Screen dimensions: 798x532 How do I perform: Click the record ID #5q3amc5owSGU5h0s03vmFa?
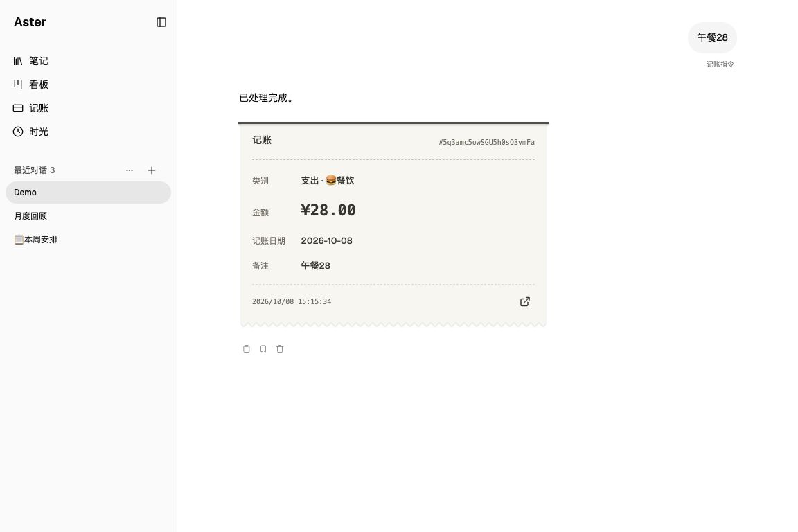(x=486, y=142)
